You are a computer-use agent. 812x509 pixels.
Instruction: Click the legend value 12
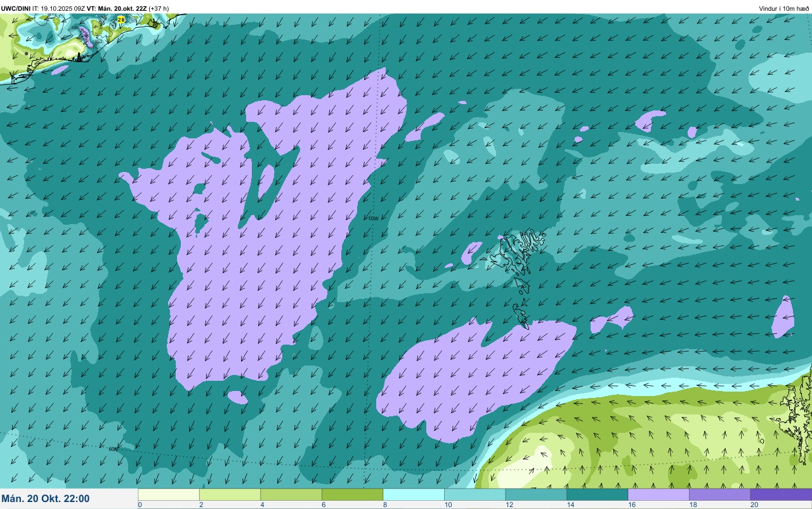(x=508, y=505)
